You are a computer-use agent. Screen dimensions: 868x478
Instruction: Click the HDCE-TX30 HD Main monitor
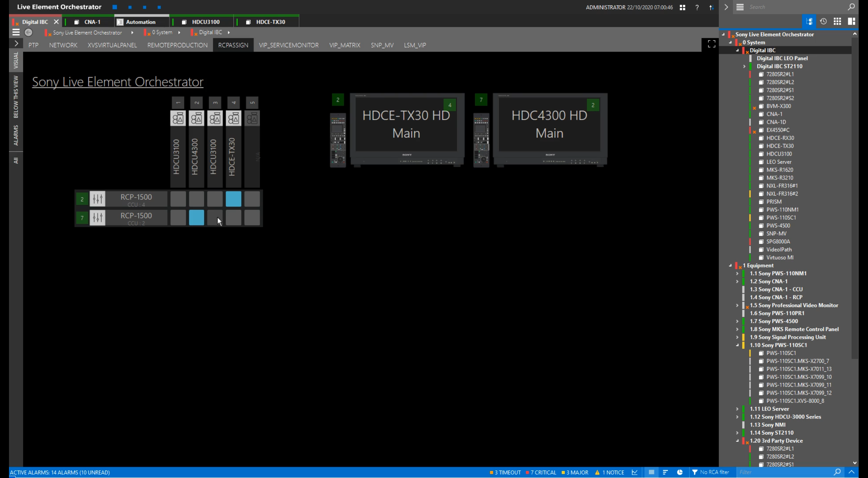click(x=407, y=129)
